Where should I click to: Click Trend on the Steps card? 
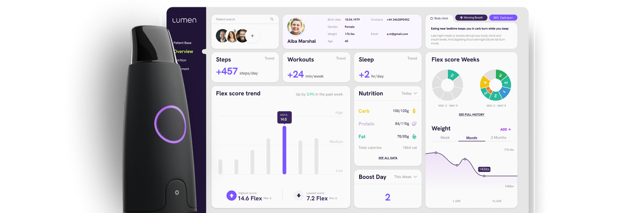pyautogui.click(x=269, y=58)
